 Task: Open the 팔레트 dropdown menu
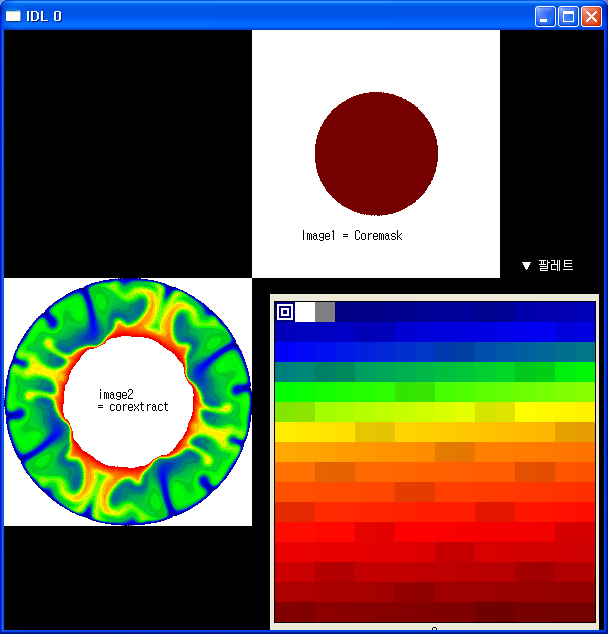tap(547, 266)
